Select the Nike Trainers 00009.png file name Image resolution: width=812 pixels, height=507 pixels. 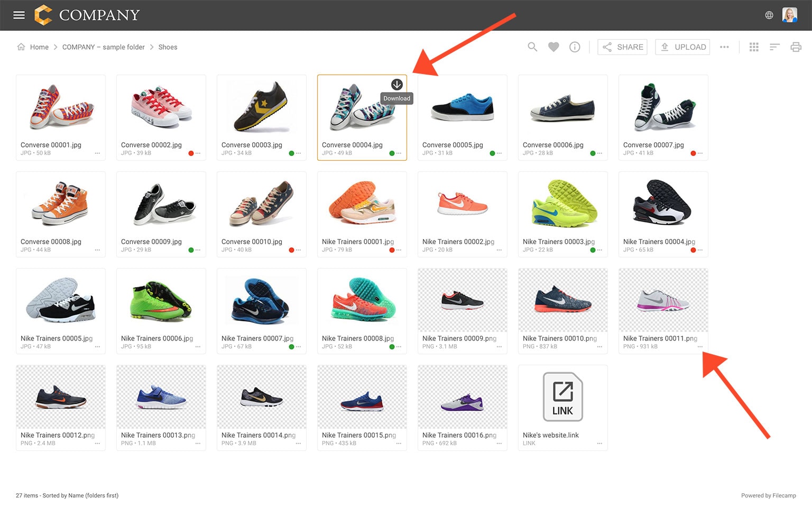[459, 338]
